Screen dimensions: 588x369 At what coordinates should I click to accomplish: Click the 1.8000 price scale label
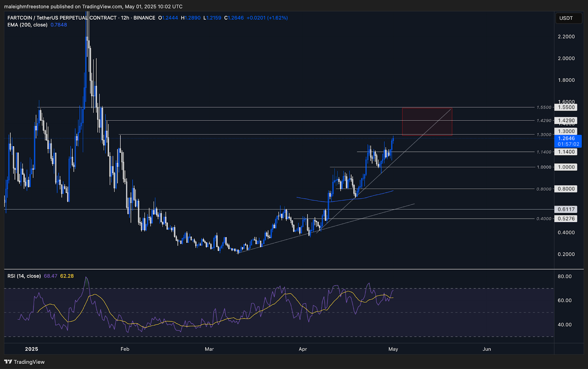click(x=566, y=80)
